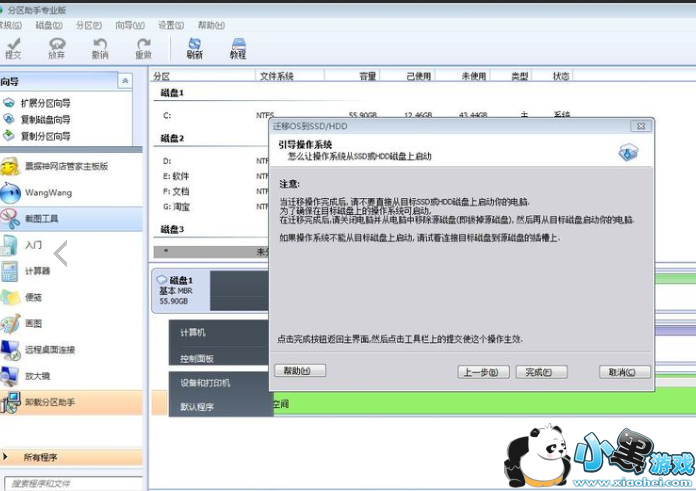Click the 放弃 (Discard) toolbar icon
696x491 pixels.
[57, 48]
